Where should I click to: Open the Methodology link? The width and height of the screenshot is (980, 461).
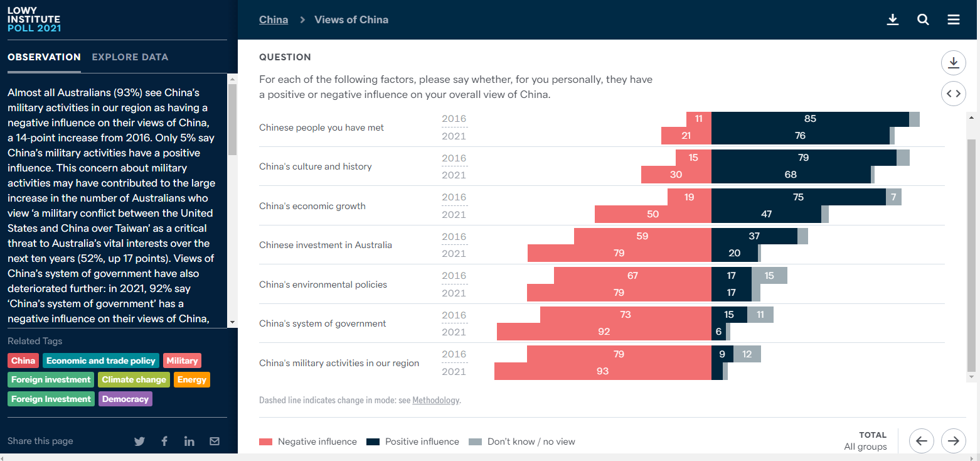tap(436, 400)
